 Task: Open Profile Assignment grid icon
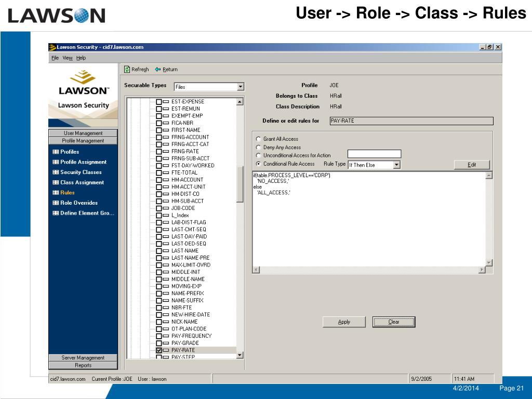pyautogui.click(x=56, y=162)
